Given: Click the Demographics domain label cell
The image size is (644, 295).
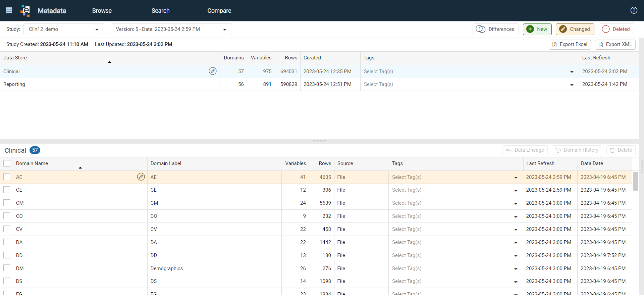Looking at the screenshot, I should (x=214, y=268).
